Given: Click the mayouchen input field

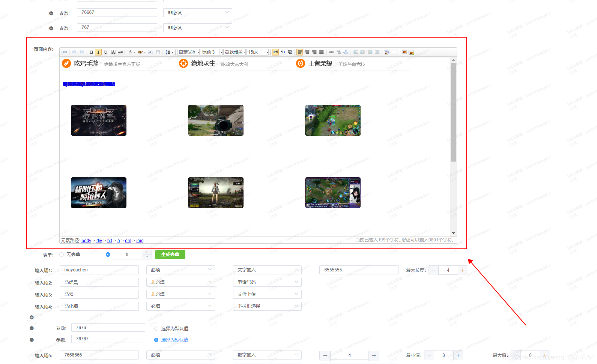Looking at the screenshot, I should 99,270.
